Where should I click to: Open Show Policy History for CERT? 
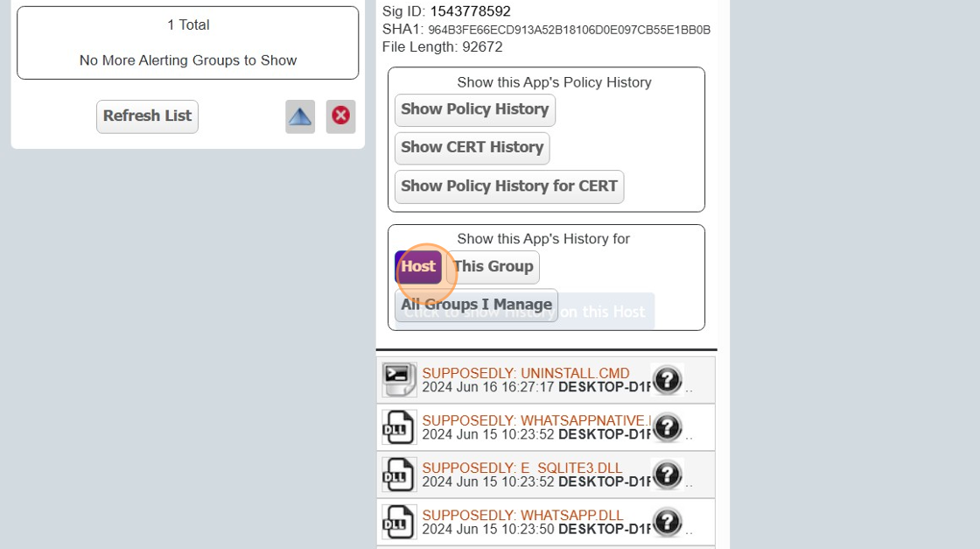tap(508, 186)
